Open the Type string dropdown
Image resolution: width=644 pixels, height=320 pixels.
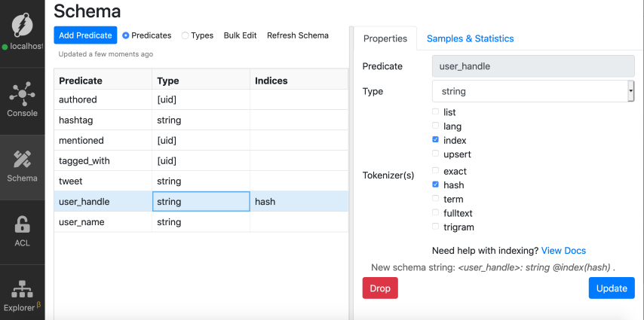532,91
